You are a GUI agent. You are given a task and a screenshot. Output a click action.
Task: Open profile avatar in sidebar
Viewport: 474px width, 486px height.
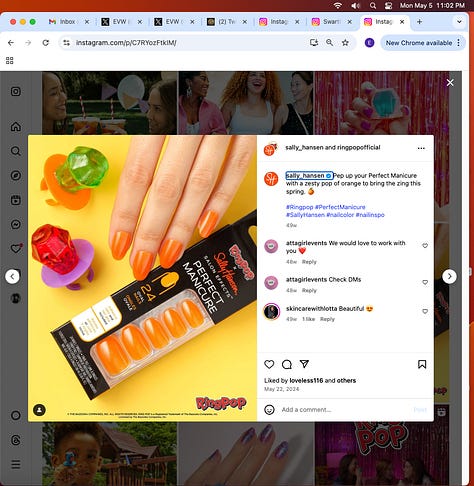(16, 298)
